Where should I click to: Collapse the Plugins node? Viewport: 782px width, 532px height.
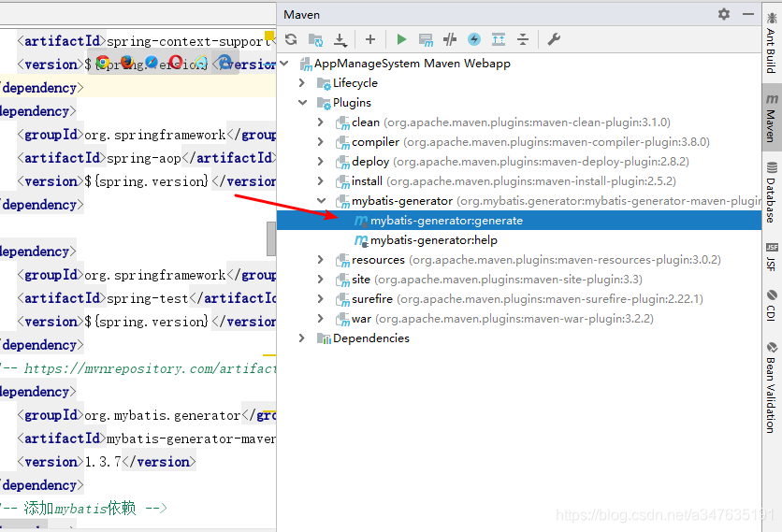(302, 102)
